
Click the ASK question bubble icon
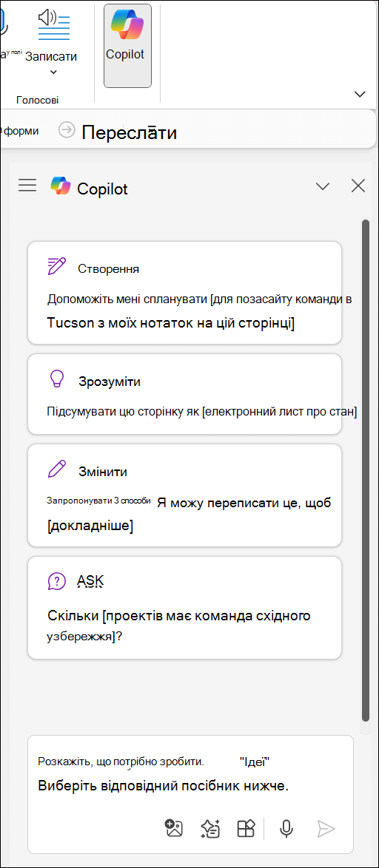(56, 581)
